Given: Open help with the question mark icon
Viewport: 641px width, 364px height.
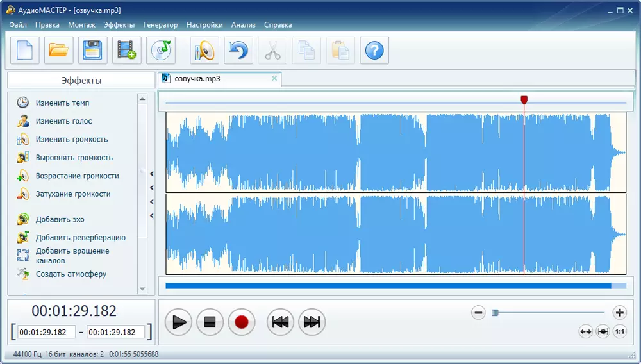Looking at the screenshot, I should (x=374, y=50).
